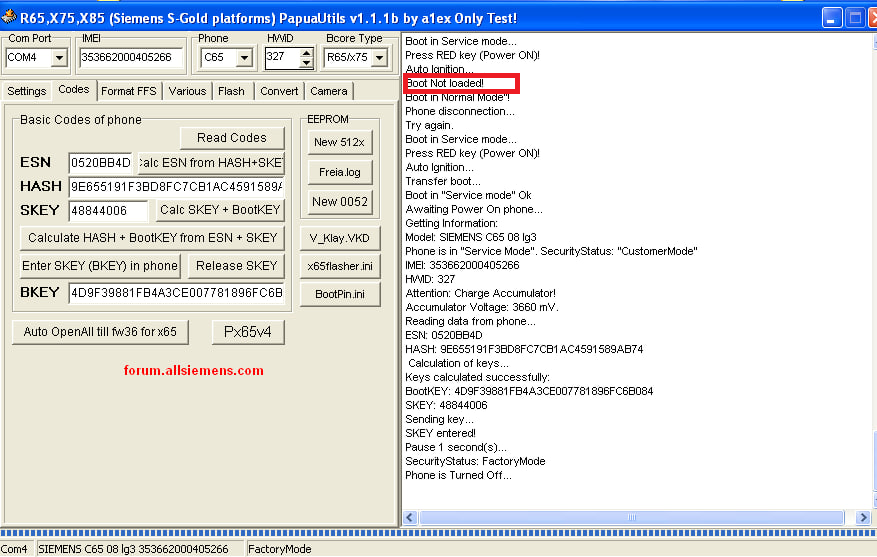877x557 pixels.
Task: Click log line 'Phone is Turned Off...'
Action: 458,475
